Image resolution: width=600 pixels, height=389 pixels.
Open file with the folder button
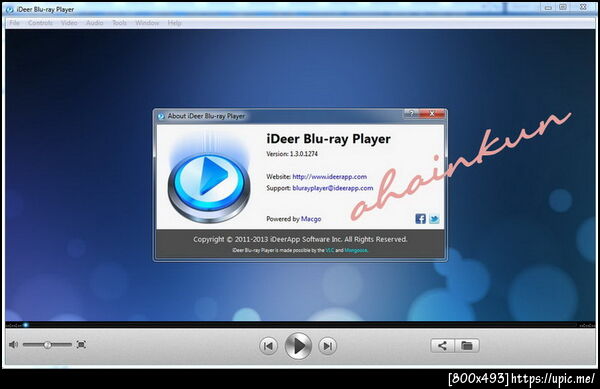(x=467, y=346)
